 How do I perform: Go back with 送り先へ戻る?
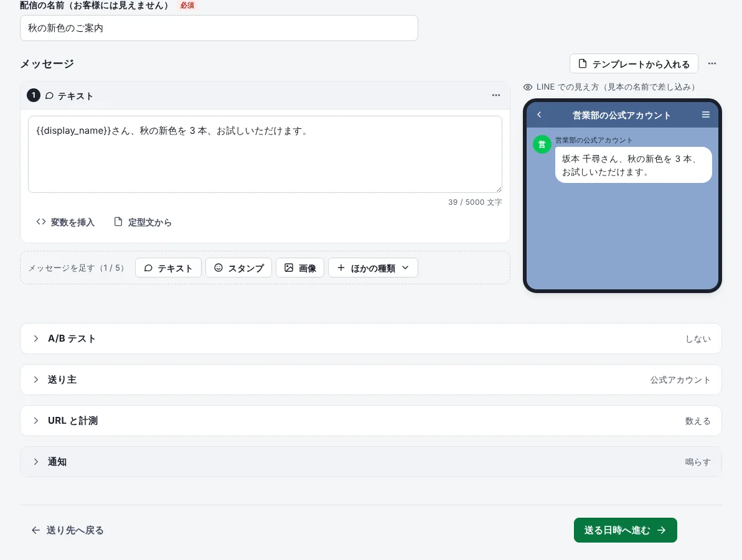tap(68, 530)
